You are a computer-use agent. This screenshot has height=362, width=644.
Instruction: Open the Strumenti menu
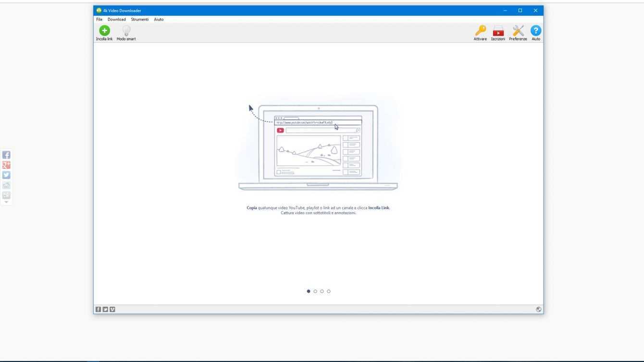coord(140,19)
